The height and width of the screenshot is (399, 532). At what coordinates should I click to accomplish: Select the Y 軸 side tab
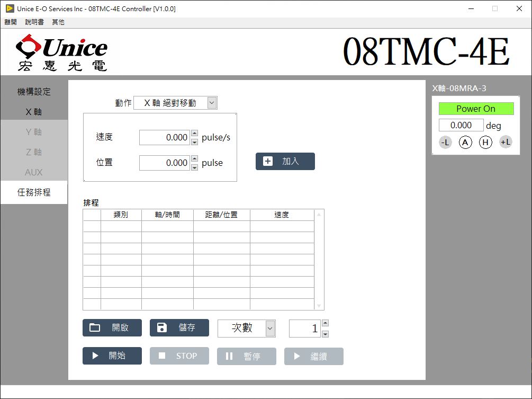(x=34, y=132)
